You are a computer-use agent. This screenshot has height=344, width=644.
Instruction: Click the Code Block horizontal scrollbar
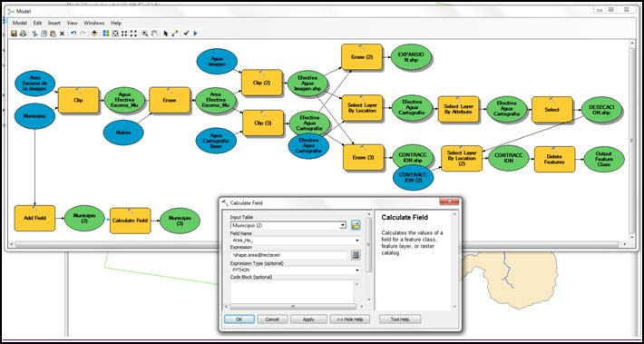point(293,307)
